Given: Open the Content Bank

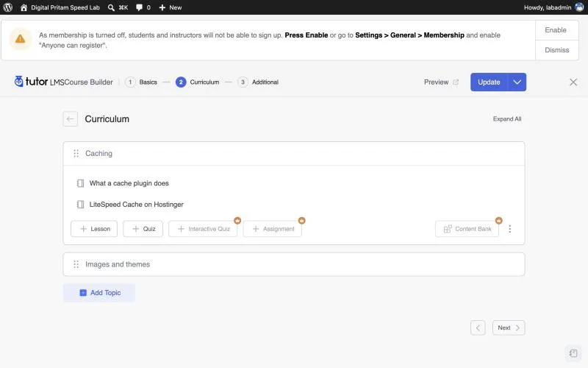Looking at the screenshot, I should (467, 229).
